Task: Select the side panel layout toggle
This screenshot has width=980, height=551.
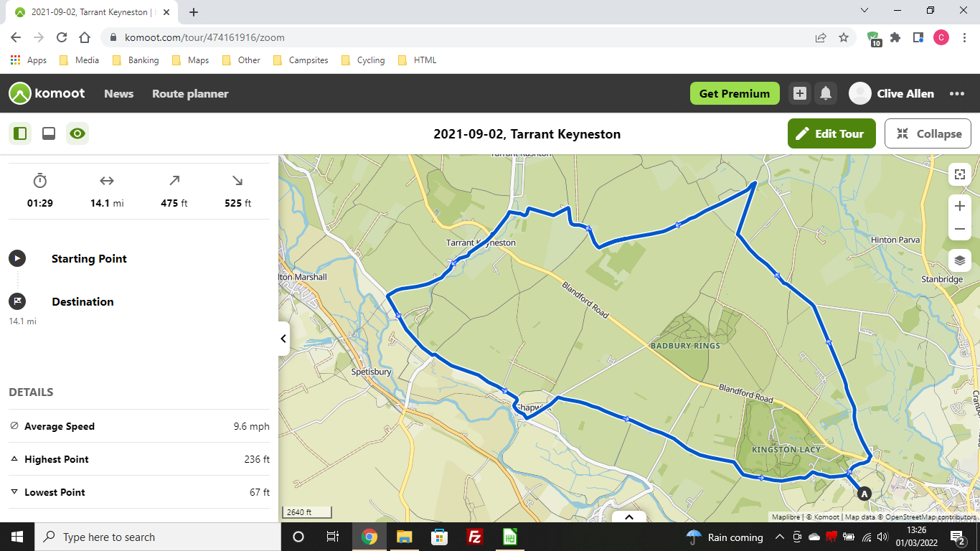Action: [20, 133]
